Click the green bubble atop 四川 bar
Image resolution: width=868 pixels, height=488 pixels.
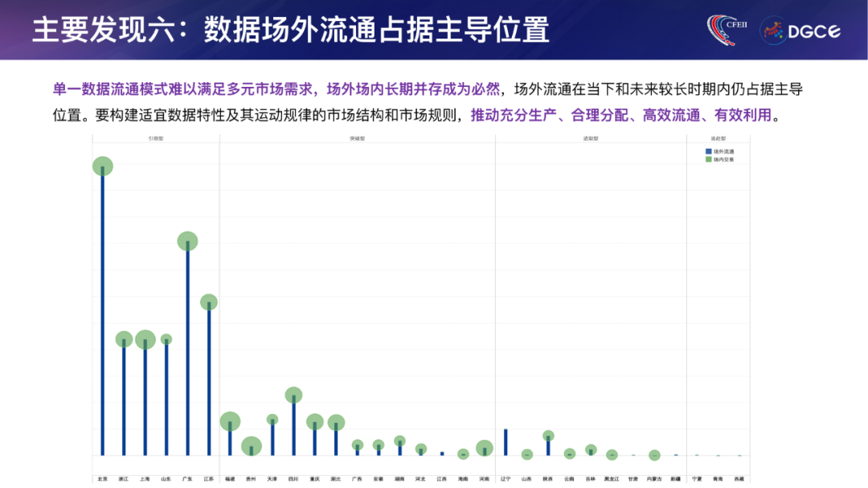(293, 395)
